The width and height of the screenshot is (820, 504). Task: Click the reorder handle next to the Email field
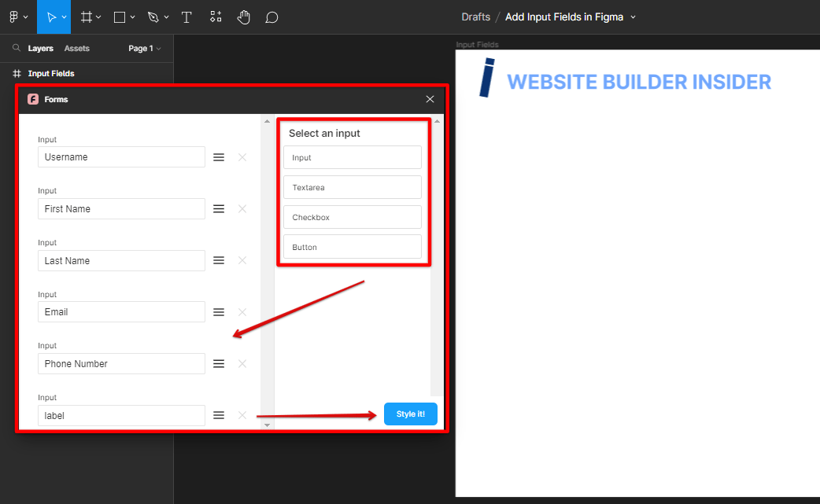coord(218,312)
